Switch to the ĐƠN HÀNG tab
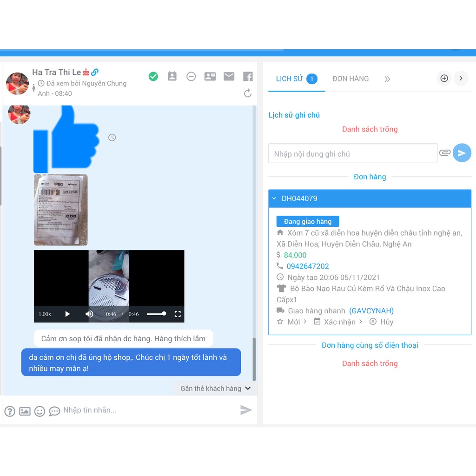Screen dimensions: 476x476 click(x=350, y=79)
